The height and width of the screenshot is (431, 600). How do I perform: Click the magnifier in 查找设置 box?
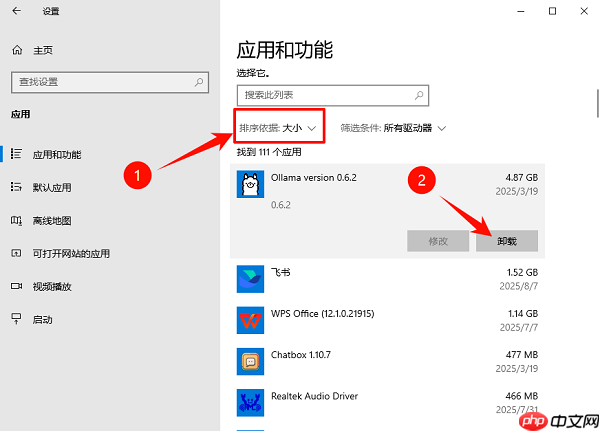199,82
